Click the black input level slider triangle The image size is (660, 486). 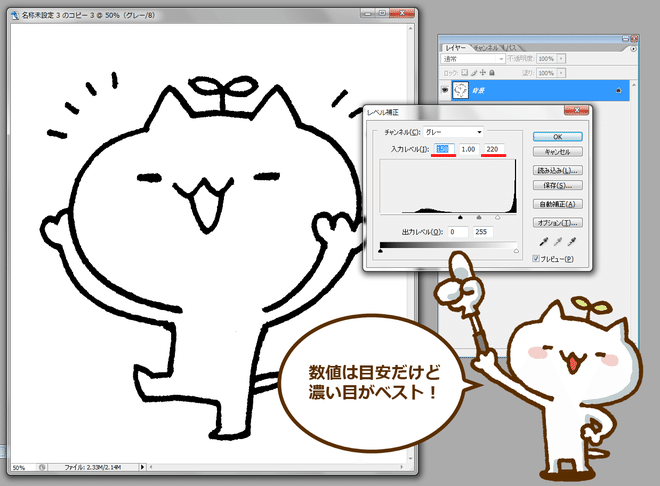click(460, 218)
